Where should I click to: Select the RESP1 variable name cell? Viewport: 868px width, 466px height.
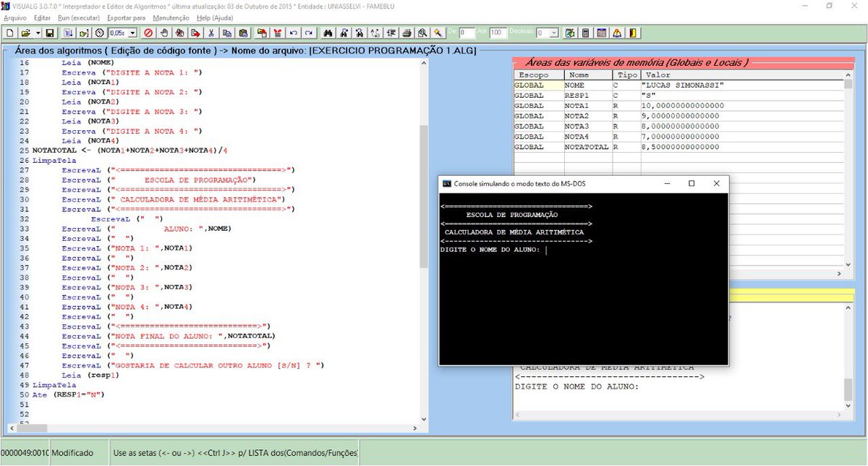(588, 96)
